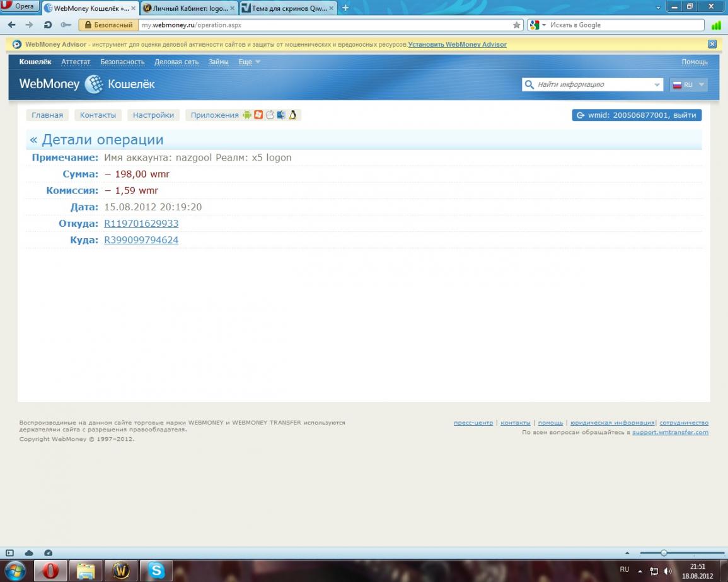Click the Google search input field
This screenshot has height=582, width=728.
(x=624, y=25)
